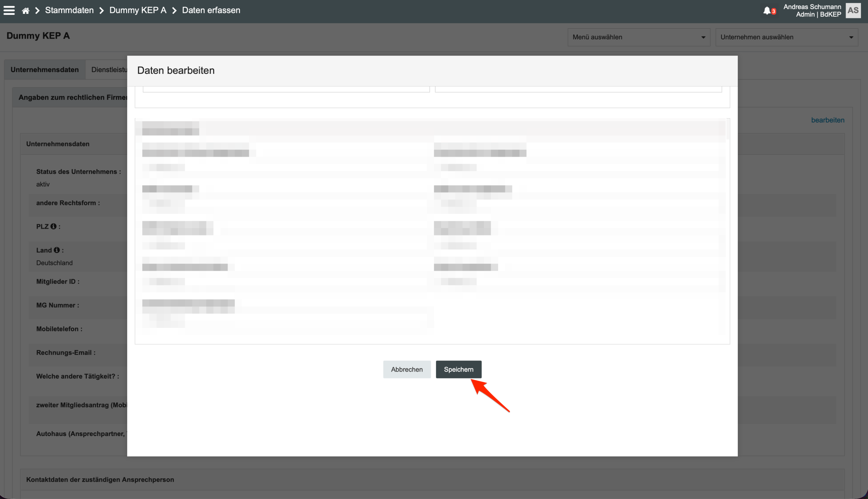Open the hamburger menu icon
Image resolution: width=868 pixels, height=499 pixels.
[x=9, y=10]
